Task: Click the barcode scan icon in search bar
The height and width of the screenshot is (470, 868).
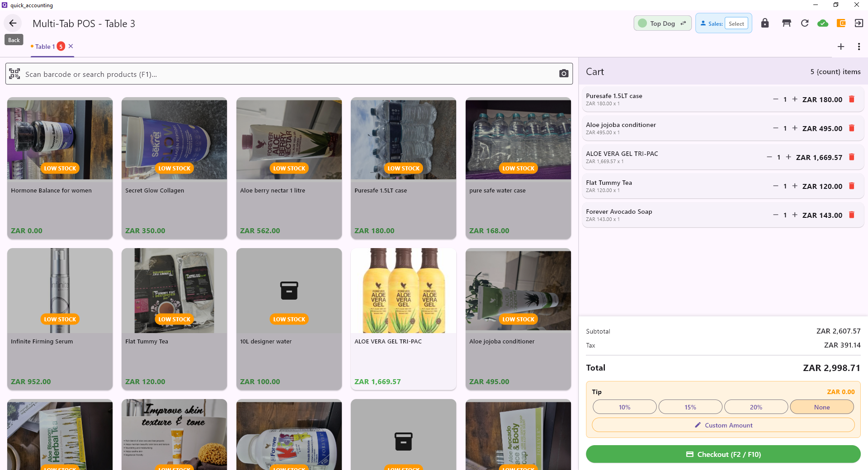Action: pyautogui.click(x=14, y=74)
